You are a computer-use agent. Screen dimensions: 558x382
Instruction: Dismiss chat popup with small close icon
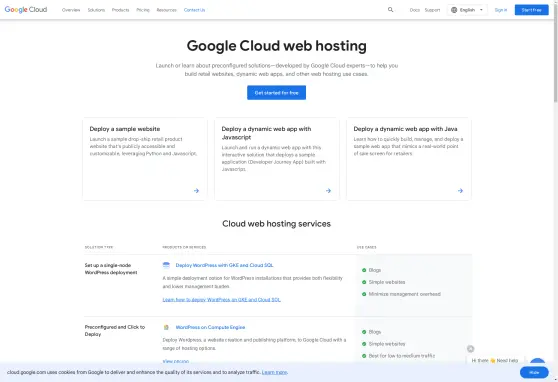(470, 349)
